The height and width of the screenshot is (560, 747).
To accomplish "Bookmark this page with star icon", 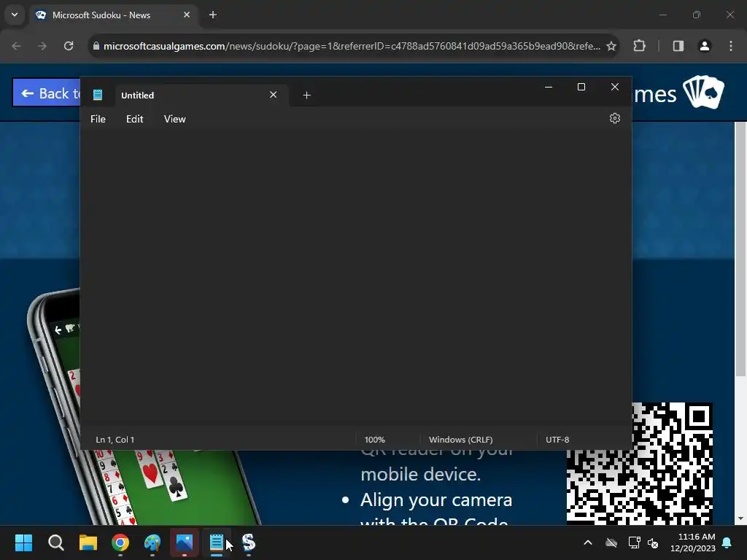I will [611, 46].
